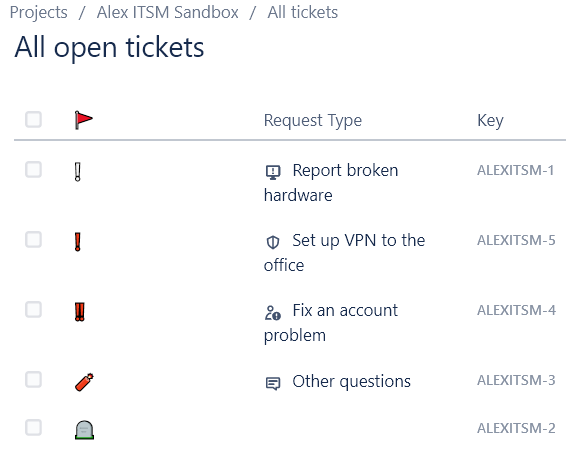Click the tombstone priority icon for ALEXITSM-2

[84, 430]
